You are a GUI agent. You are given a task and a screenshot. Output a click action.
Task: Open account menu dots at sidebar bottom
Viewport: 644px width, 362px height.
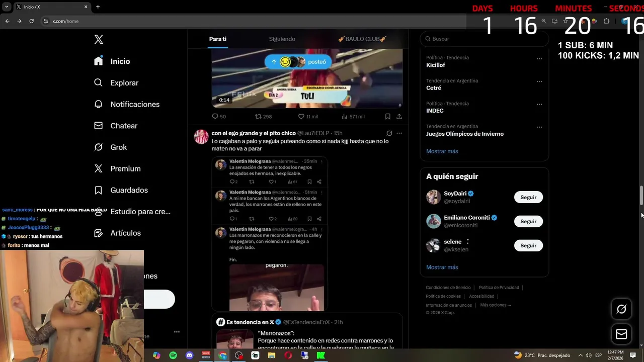tap(177, 332)
